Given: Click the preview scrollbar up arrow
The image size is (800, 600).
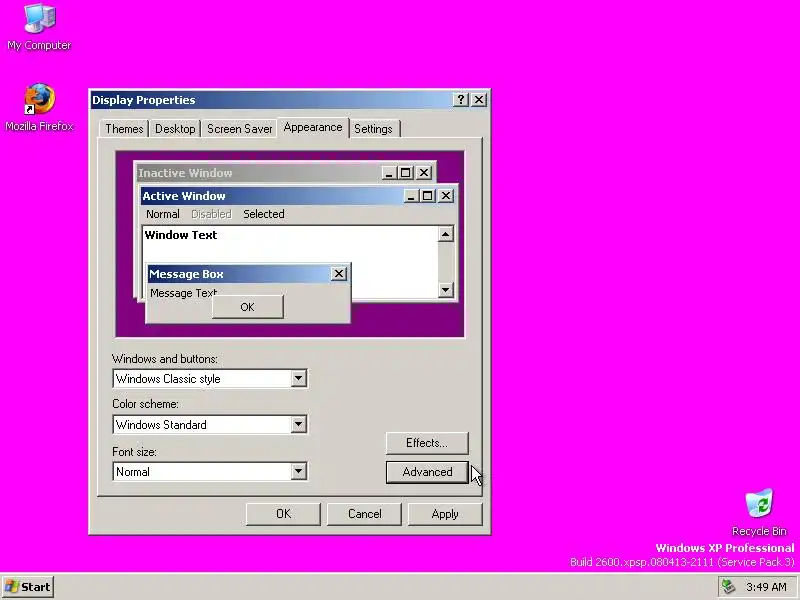Looking at the screenshot, I should pos(445,234).
